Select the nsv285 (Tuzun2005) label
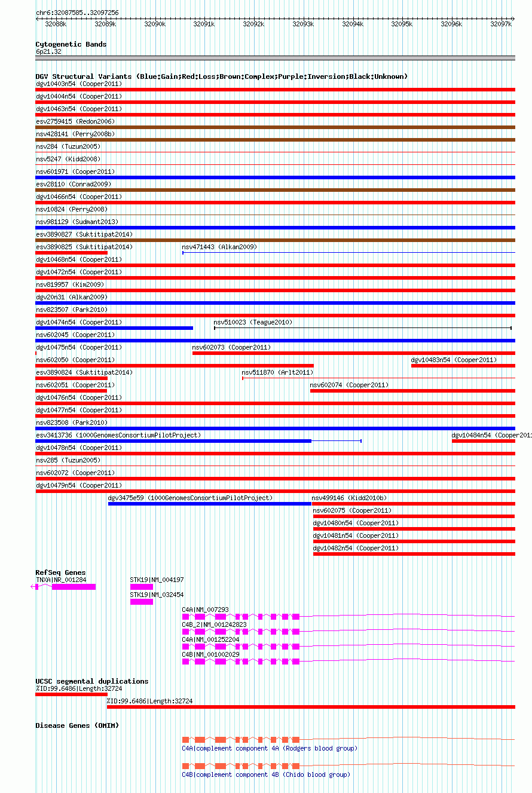The height and width of the screenshot is (793, 532). click(x=68, y=460)
